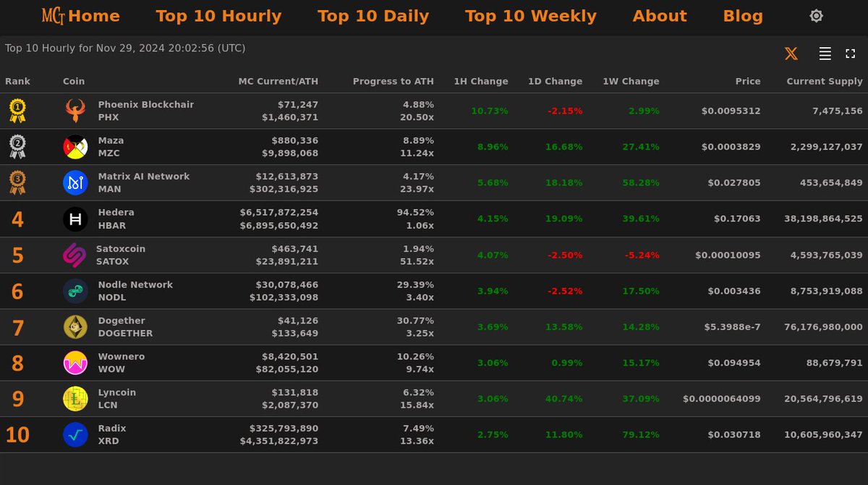Screen dimensions: 868x485
Task: Open the About page
Action: [x=660, y=16]
